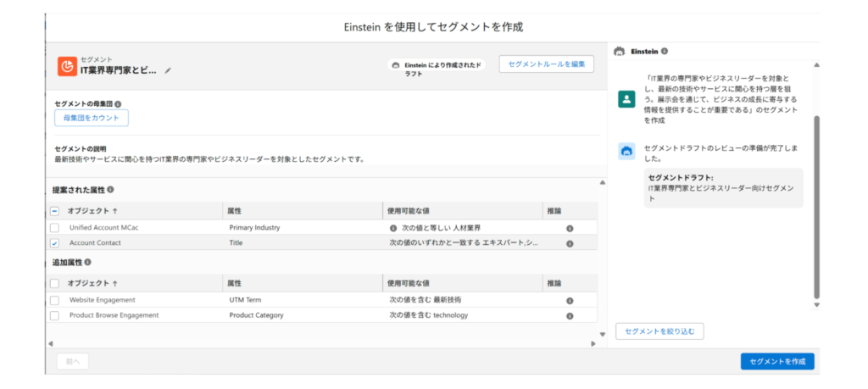Check the Product Browse Engagement row
868x389 pixels.
point(54,315)
